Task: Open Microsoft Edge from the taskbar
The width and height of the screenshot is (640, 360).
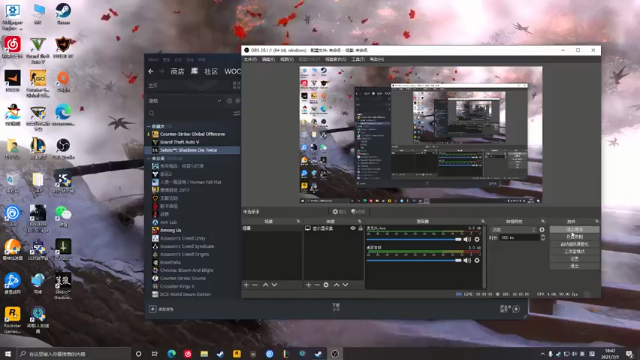Action: tap(171, 354)
